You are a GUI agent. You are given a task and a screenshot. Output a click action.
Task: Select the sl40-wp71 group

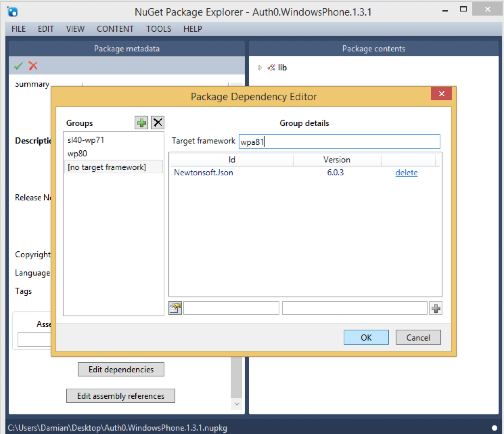coord(113,140)
